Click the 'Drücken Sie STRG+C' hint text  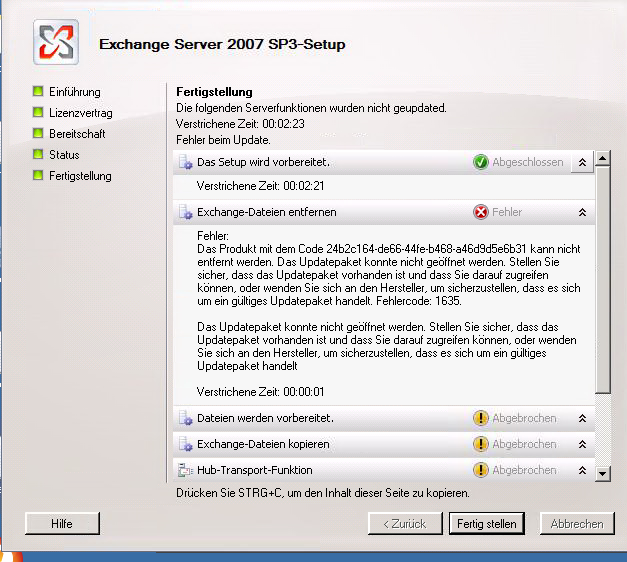[x=323, y=493]
